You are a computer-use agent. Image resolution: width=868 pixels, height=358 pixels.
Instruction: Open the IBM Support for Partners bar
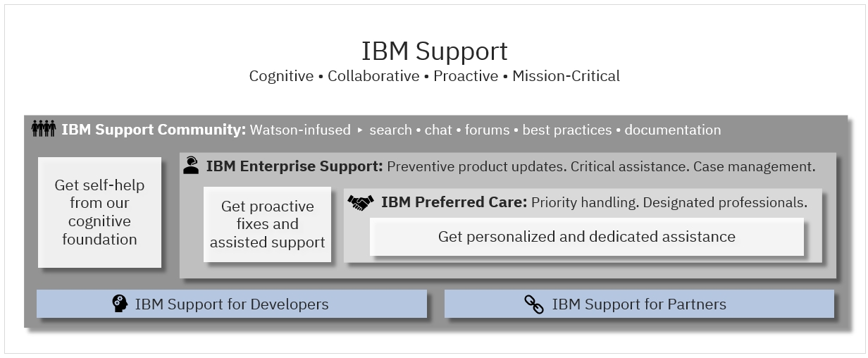pyautogui.click(x=639, y=304)
